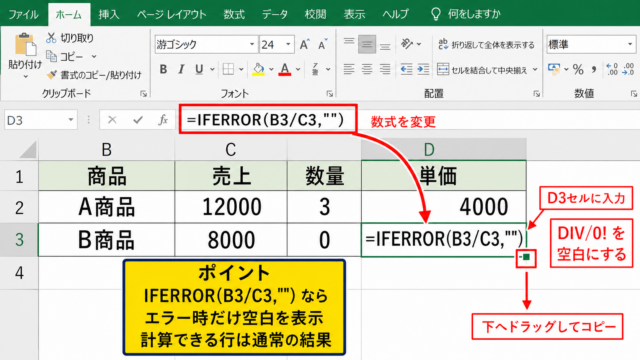Expand the fill color dropdown arrow
The image size is (640, 360).
point(271,70)
